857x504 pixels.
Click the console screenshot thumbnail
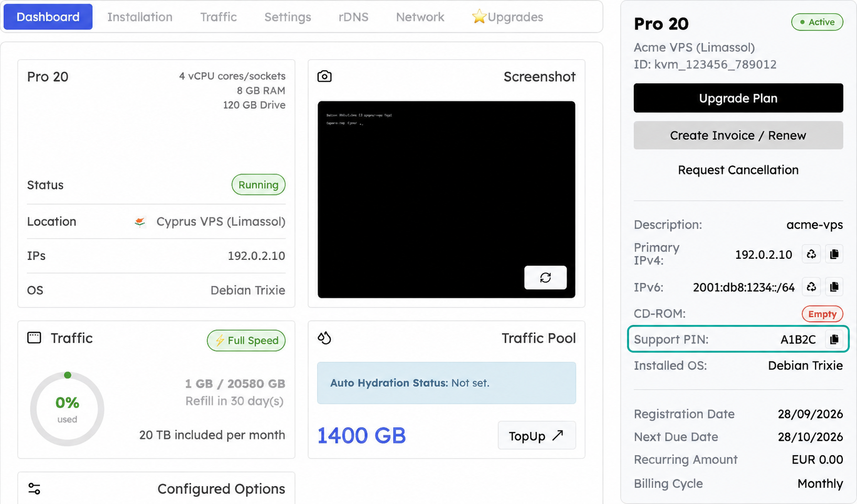click(x=446, y=200)
